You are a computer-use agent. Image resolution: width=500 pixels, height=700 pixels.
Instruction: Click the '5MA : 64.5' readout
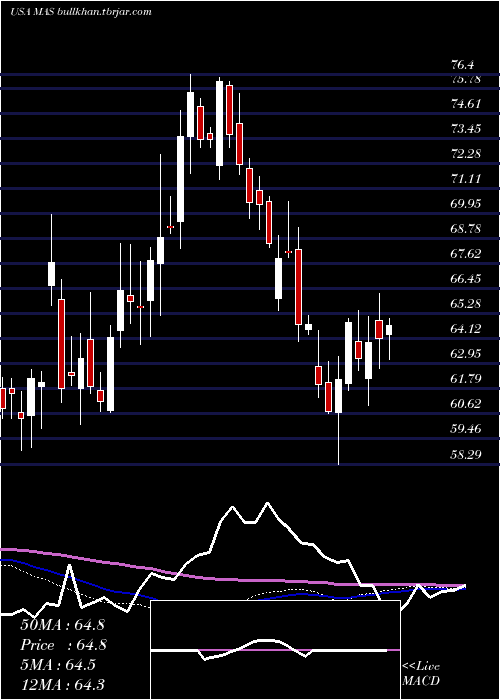(58, 665)
